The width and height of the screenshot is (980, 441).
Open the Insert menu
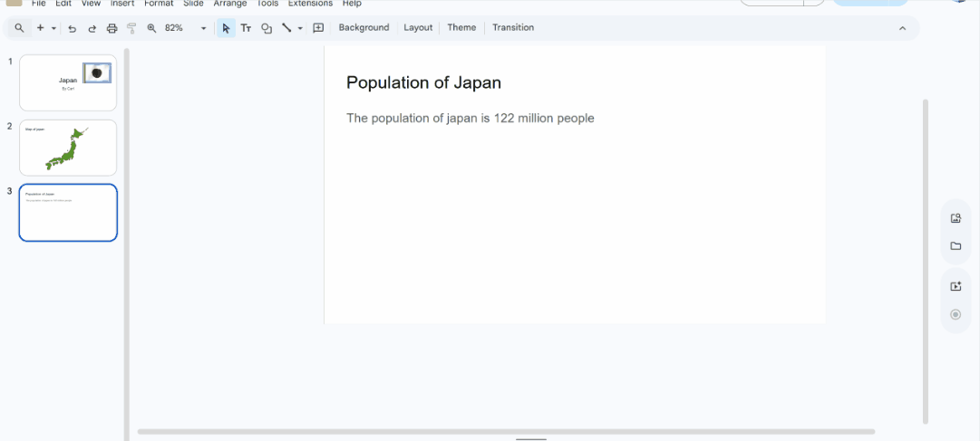[x=122, y=3]
